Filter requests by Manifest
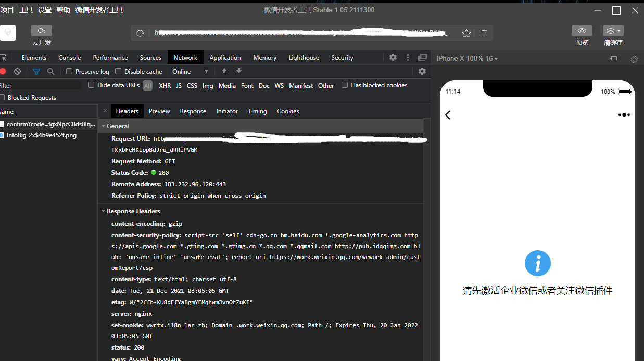Viewport: 644px width, 361px height. (x=301, y=86)
